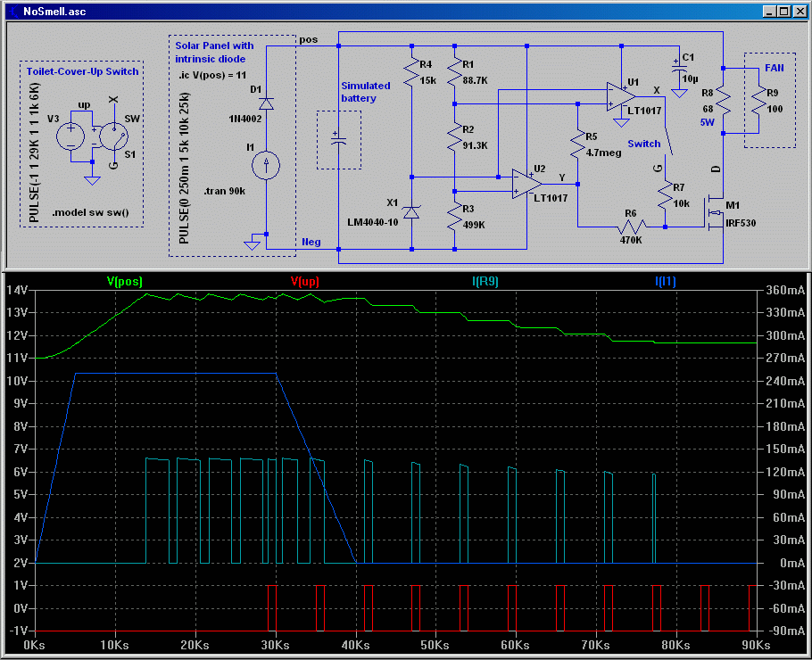This screenshot has height=660, width=812.
Task: Select fan resistor R9 symbol
Action: click(758, 101)
